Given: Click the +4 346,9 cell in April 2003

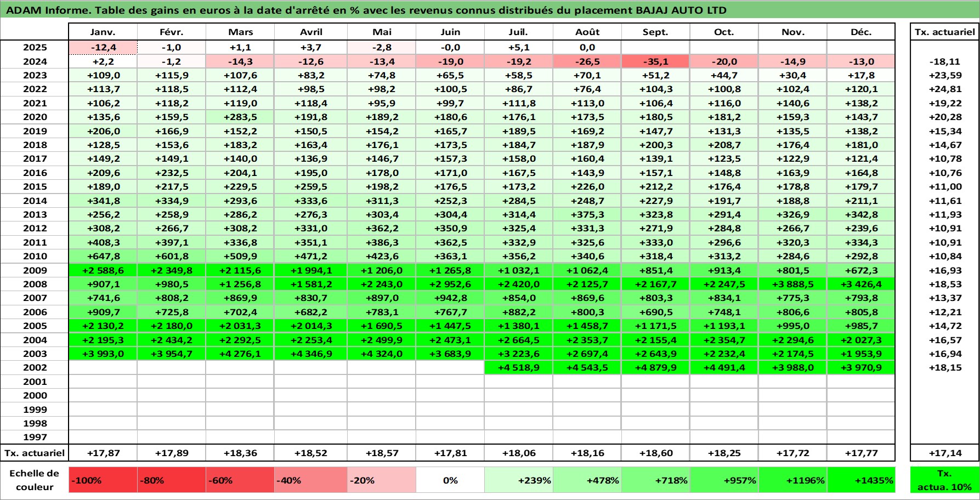Looking at the screenshot, I should [311, 354].
